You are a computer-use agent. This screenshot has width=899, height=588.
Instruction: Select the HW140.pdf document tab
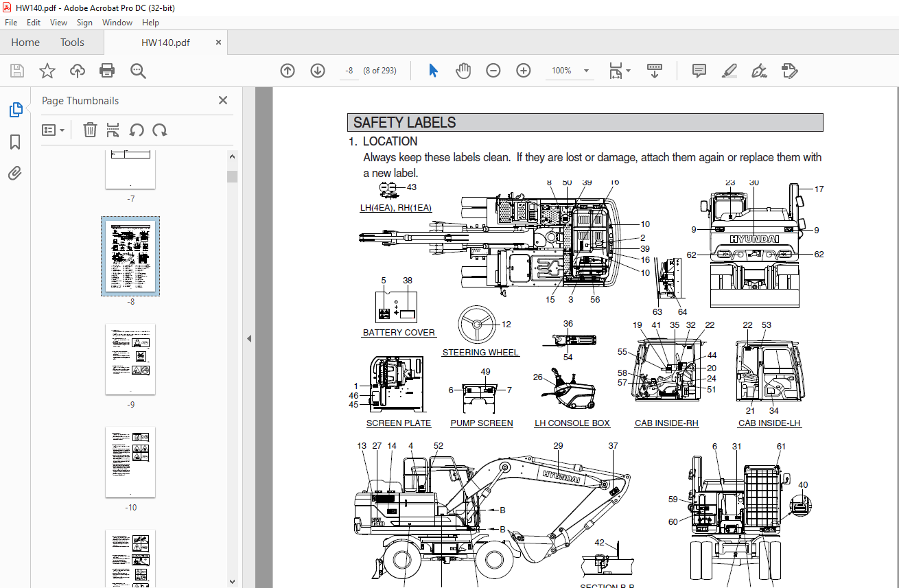[165, 43]
